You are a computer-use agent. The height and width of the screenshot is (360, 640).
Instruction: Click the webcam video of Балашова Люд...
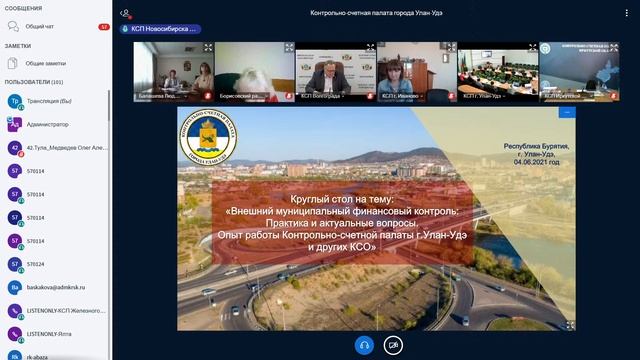pos(173,71)
